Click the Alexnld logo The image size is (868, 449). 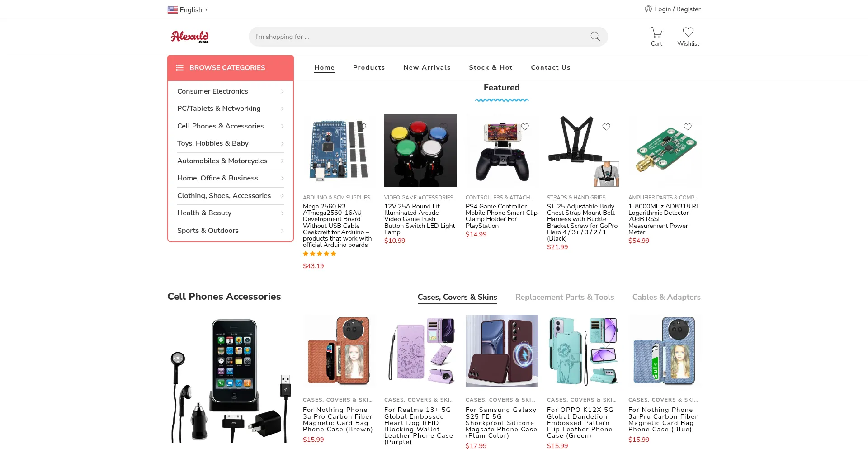pos(190,37)
